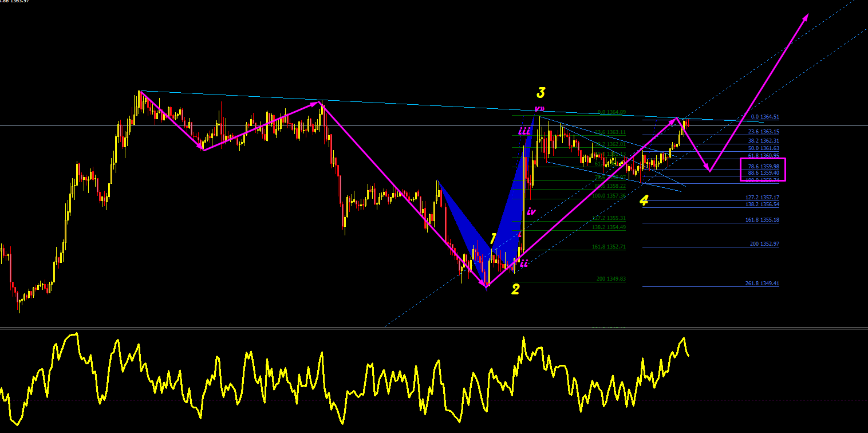The image size is (868, 433).
Task: Select the yellow wave label "4"
Action: [x=644, y=200]
